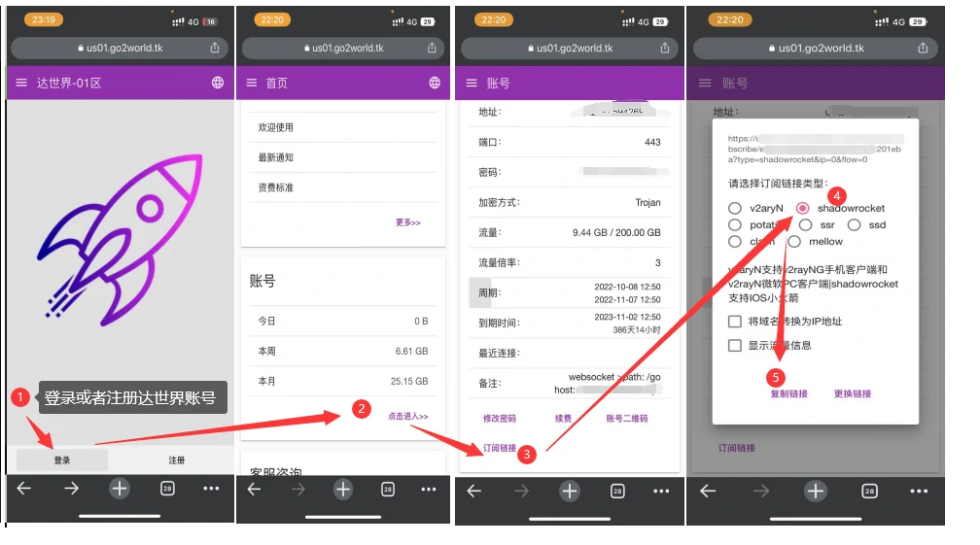This screenshot has width=980, height=545.
Task: Select the shadowrocket radio button
Action: click(803, 208)
